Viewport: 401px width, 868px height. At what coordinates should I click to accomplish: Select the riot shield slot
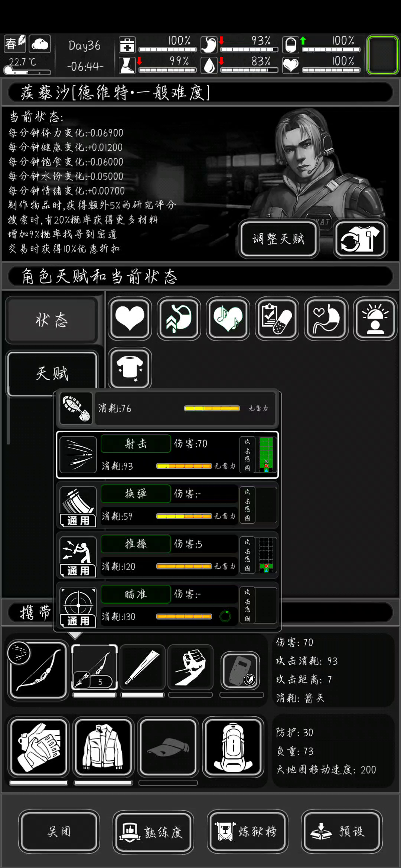[x=241, y=671]
